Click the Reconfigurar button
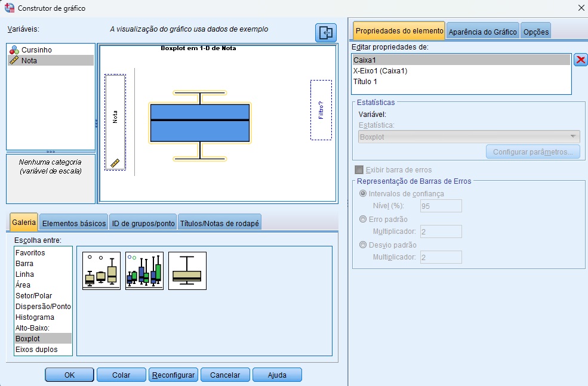The width and height of the screenshot is (588, 386). pos(173,375)
